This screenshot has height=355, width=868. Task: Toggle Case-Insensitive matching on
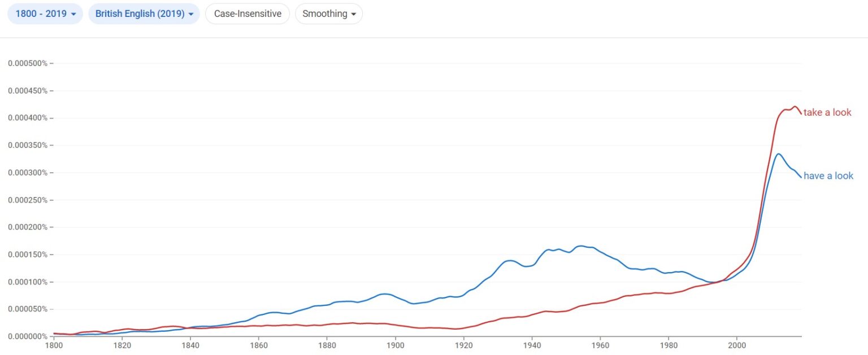tap(247, 14)
